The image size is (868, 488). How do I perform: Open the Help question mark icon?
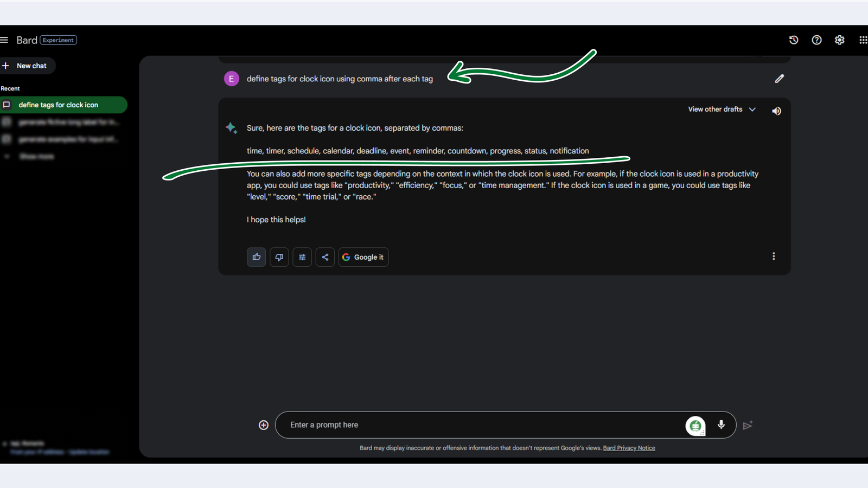816,40
